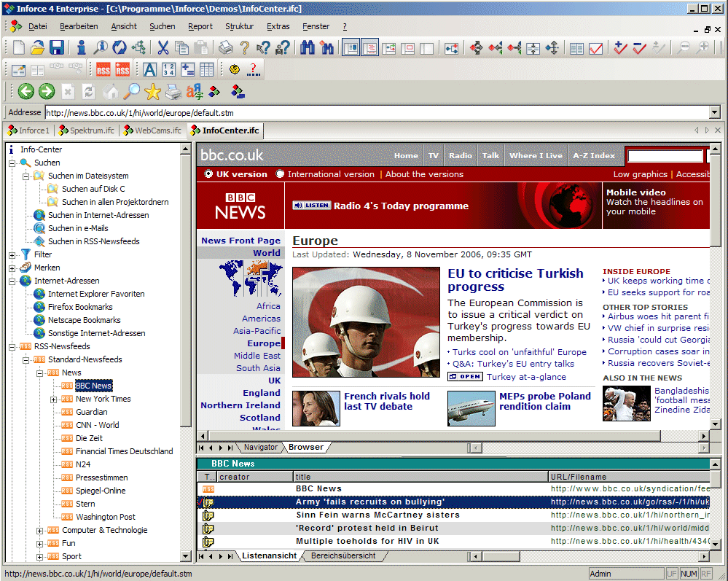
Task: Expand the New York Times feed node
Action: pyautogui.click(x=53, y=399)
